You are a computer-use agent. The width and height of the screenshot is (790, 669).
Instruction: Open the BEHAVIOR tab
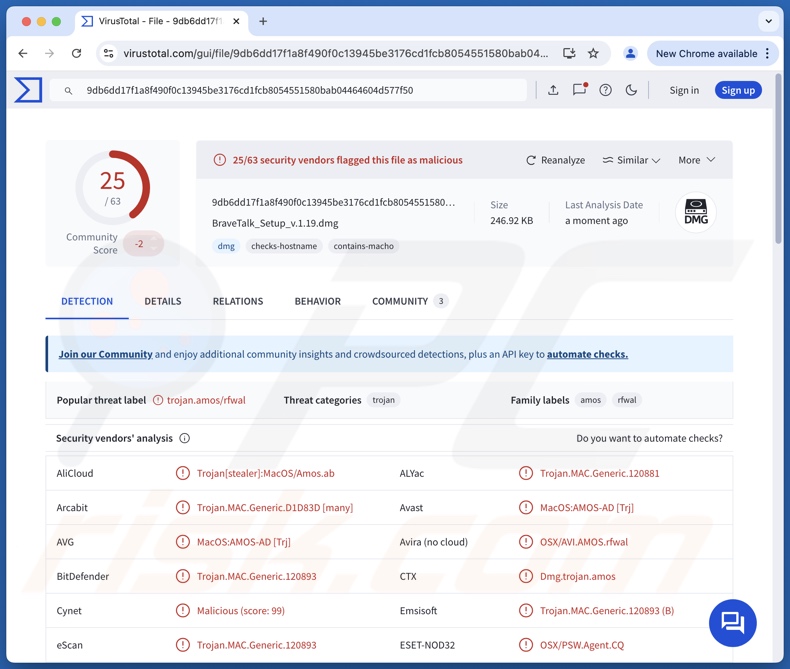point(317,301)
